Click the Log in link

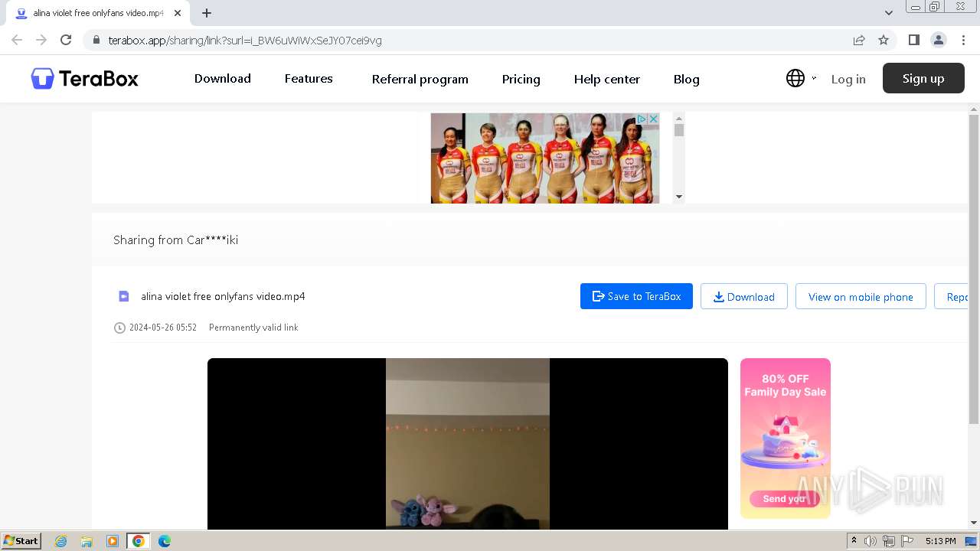(x=848, y=79)
